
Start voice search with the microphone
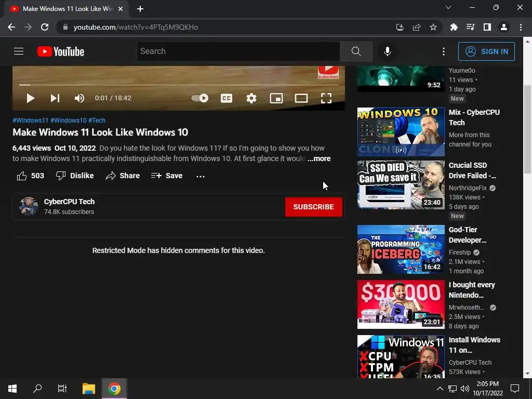[x=388, y=51]
